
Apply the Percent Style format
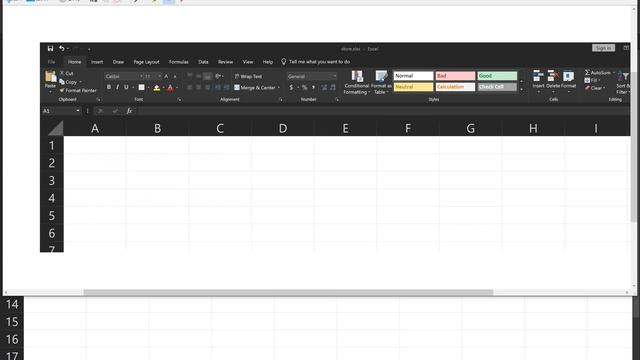(x=304, y=87)
